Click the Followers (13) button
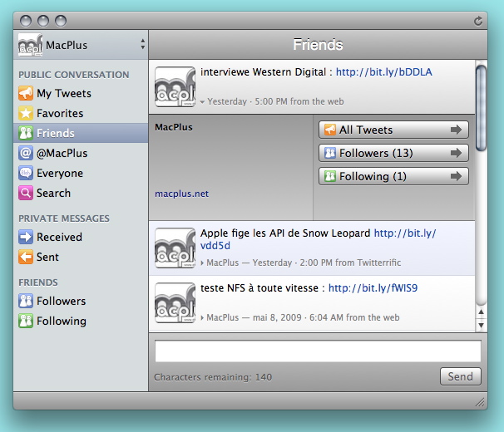The width and height of the screenshot is (504, 432). [x=393, y=153]
